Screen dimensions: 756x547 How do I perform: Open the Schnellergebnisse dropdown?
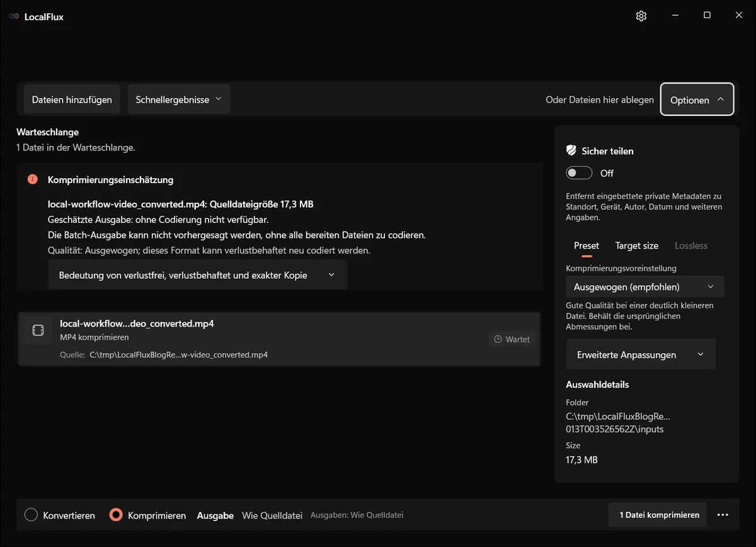[179, 99]
